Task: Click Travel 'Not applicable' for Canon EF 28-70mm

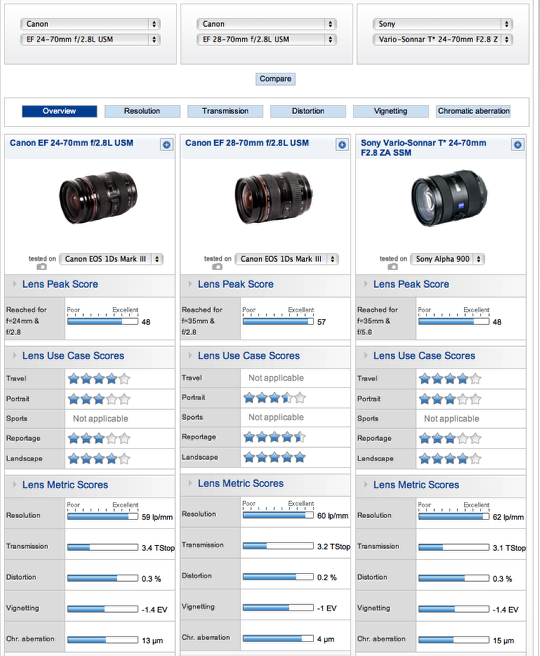Action: tap(276, 378)
